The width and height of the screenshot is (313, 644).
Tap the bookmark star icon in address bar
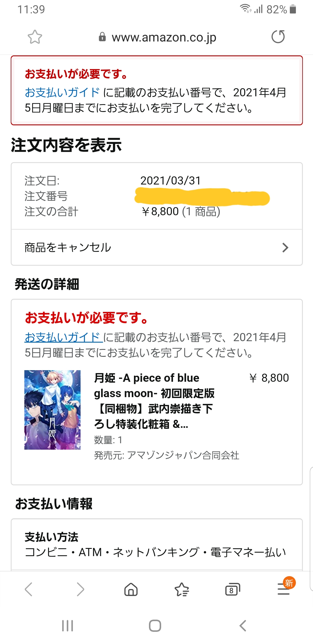click(35, 37)
